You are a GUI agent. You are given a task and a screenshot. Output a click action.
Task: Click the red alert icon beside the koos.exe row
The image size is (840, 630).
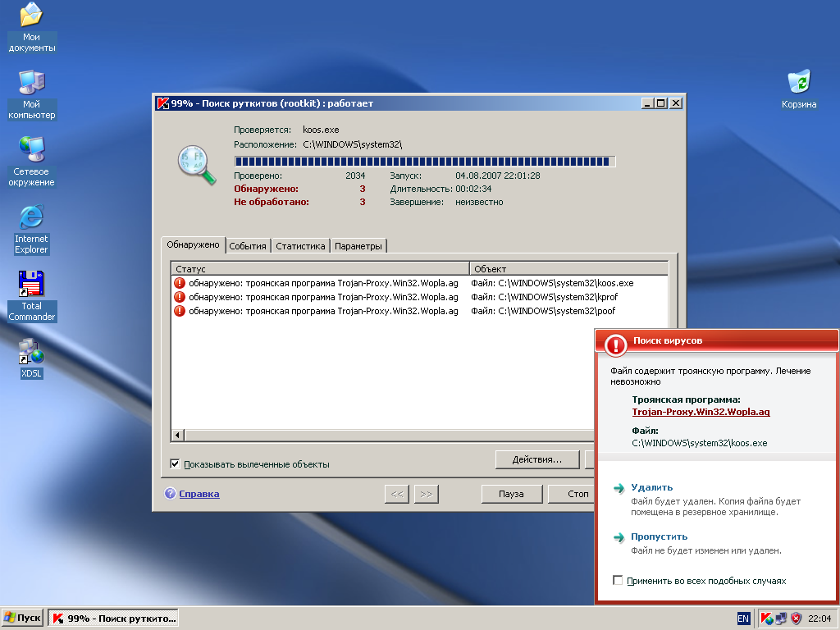point(180,283)
